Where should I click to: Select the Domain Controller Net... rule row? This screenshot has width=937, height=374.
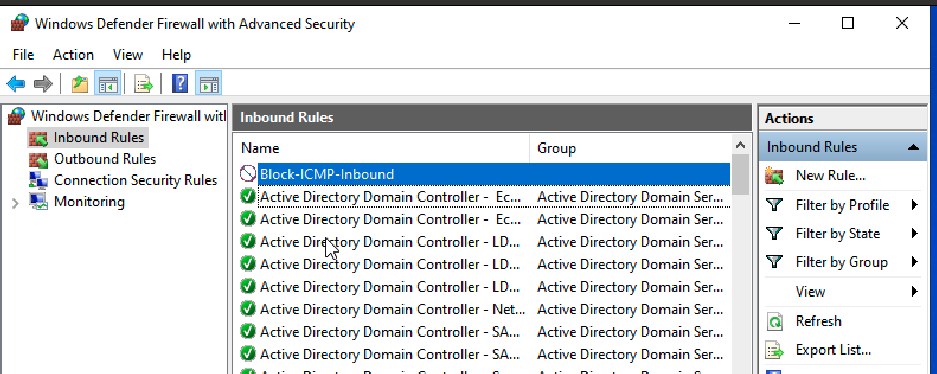tap(485, 309)
